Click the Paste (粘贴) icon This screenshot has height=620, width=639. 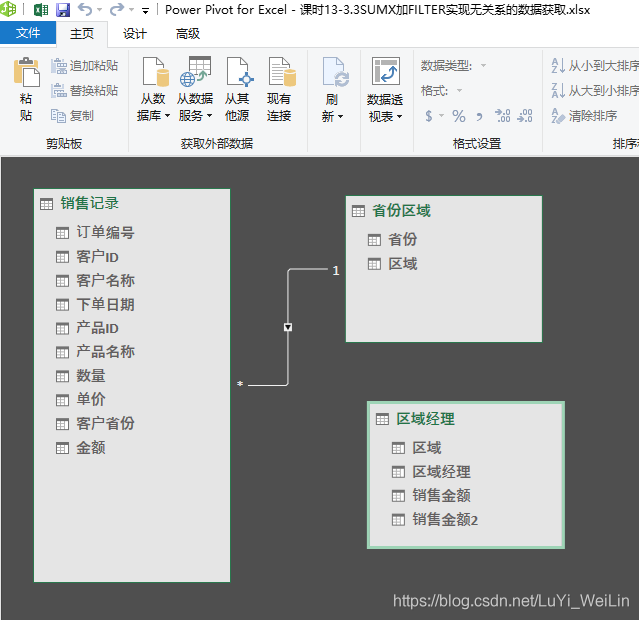tap(26, 72)
